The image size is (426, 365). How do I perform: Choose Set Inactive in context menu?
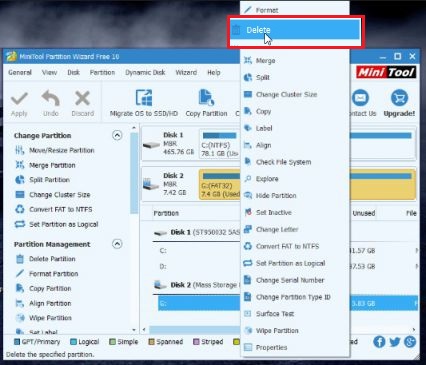click(x=295, y=212)
